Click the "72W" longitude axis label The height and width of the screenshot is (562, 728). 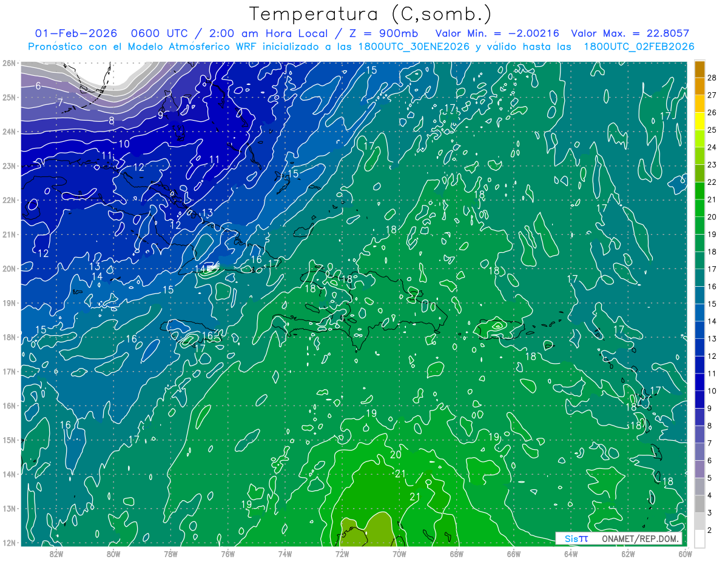click(x=342, y=553)
